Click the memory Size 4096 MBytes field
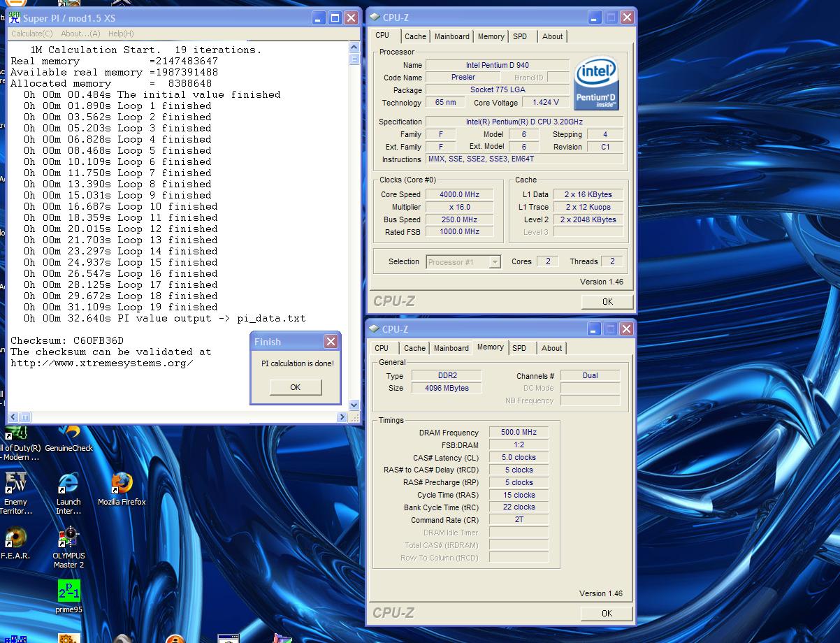This screenshot has height=643, width=840. (446, 388)
